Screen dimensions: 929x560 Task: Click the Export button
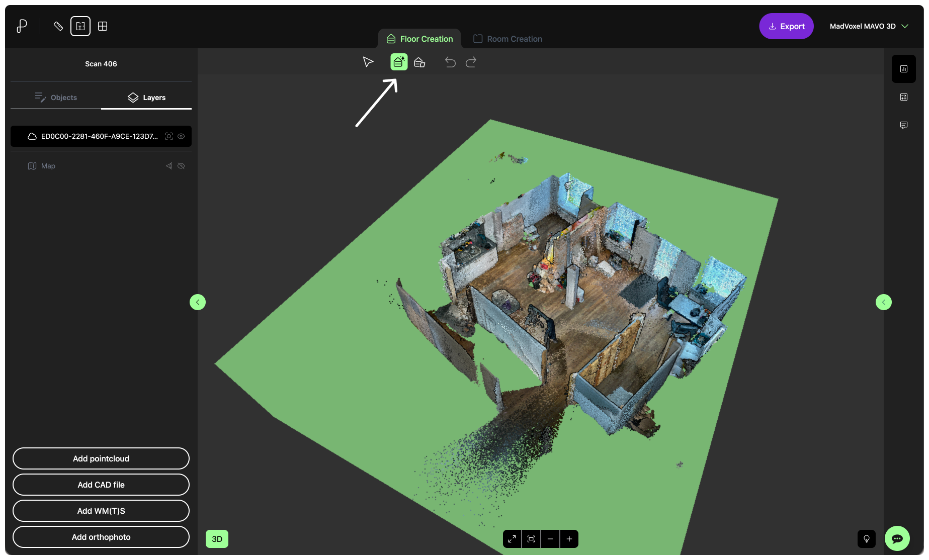pos(786,26)
